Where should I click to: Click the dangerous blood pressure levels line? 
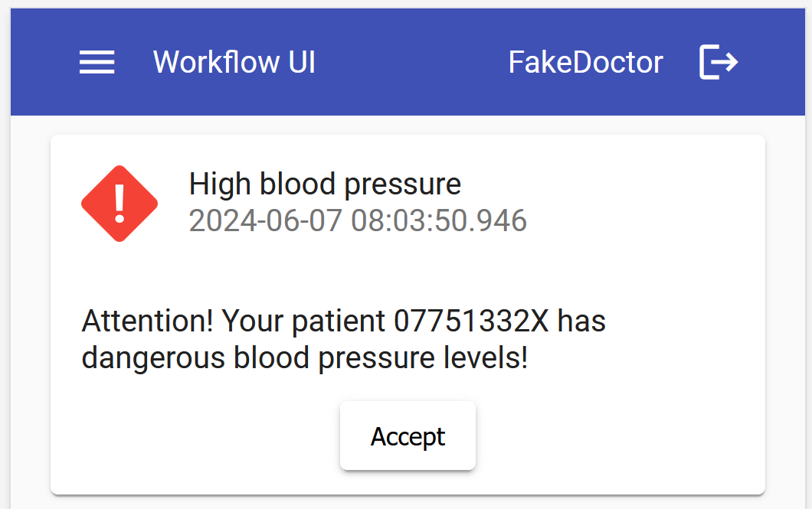305,357
